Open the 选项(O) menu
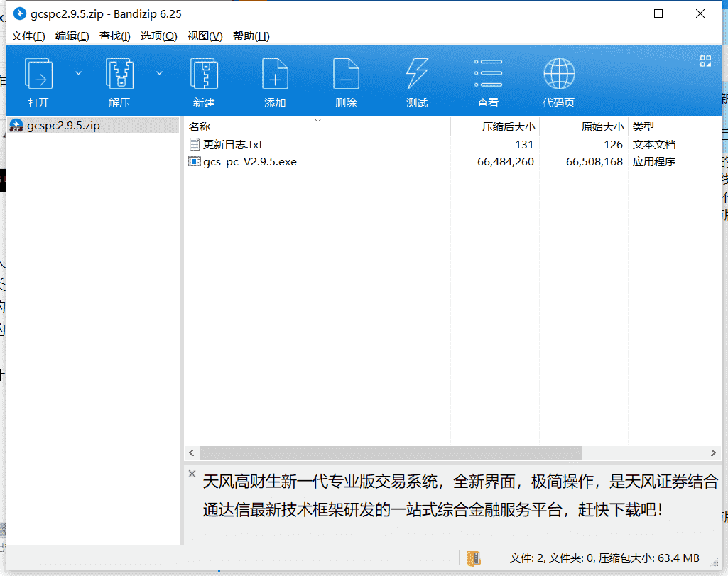This screenshot has width=728, height=576. 159,36
